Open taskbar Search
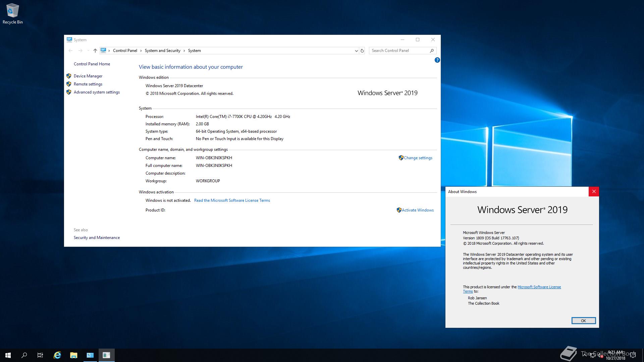This screenshot has height=362, width=644. (x=24, y=355)
